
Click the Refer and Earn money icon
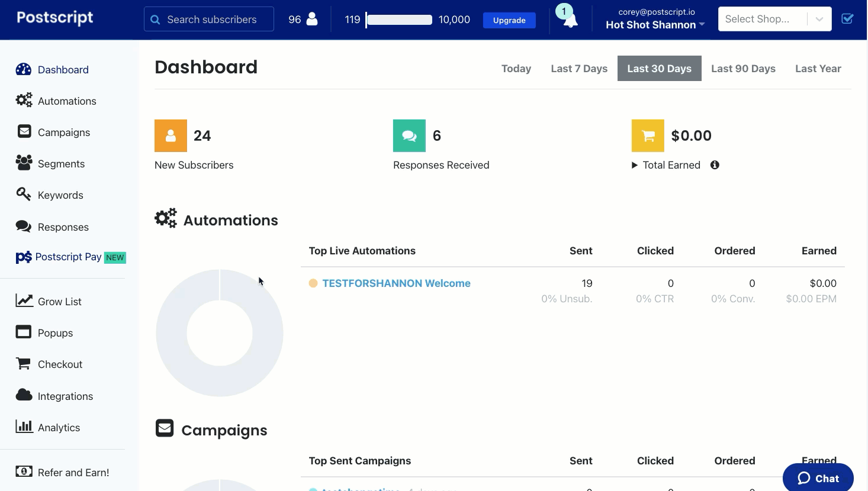coord(24,471)
